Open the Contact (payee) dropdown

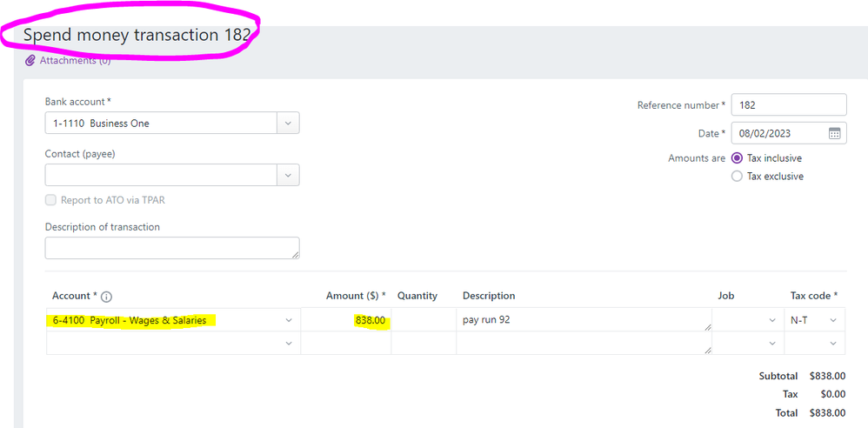pyautogui.click(x=288, y=176)
